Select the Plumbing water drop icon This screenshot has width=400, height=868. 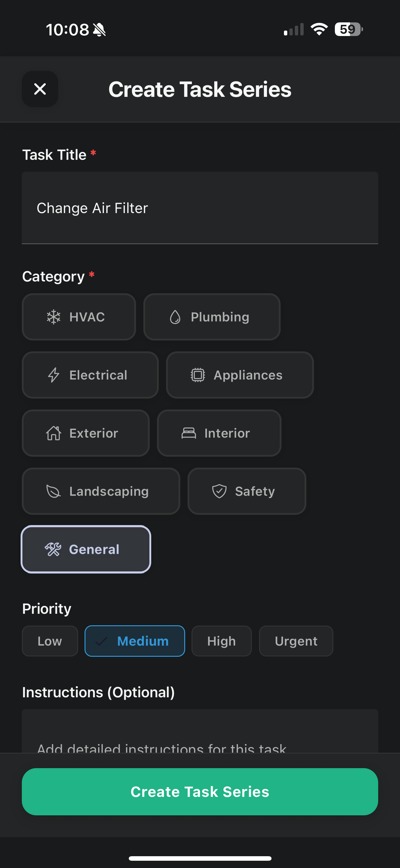pyautogui.click(x=175, y=317)
